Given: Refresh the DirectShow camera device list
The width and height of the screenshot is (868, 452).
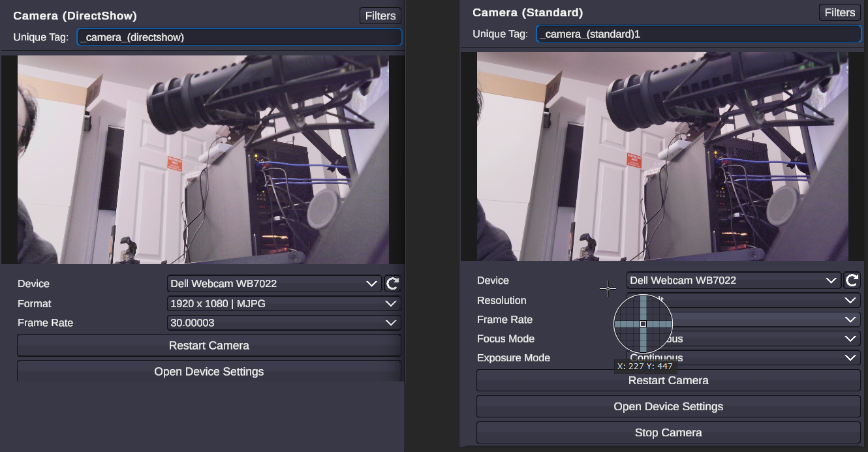Looking at the screenshot, I should click(394, 283).
